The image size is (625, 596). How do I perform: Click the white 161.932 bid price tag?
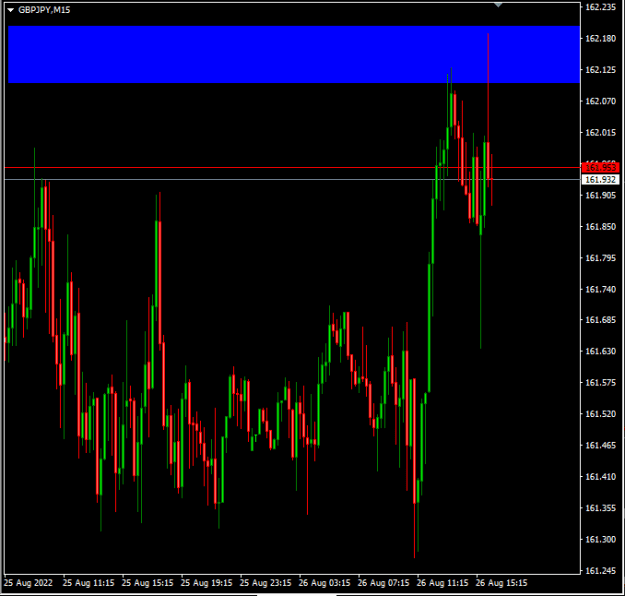600,180
